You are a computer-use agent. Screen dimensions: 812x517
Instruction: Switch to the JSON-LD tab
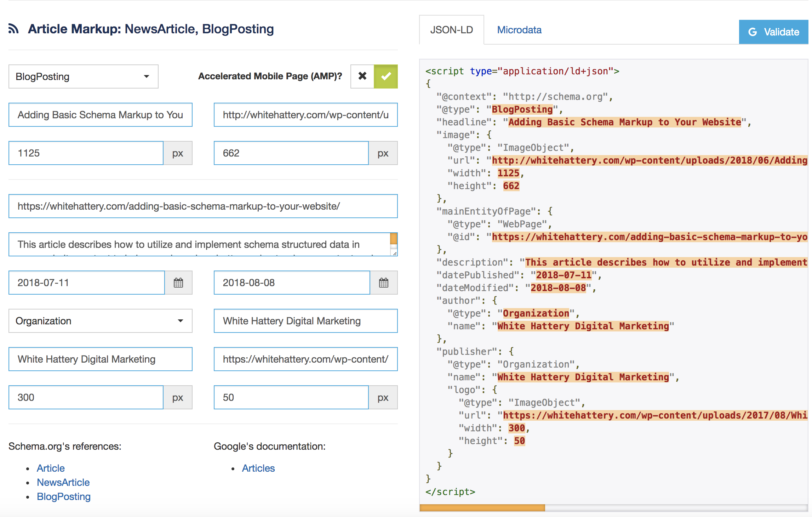pos(452,30)
